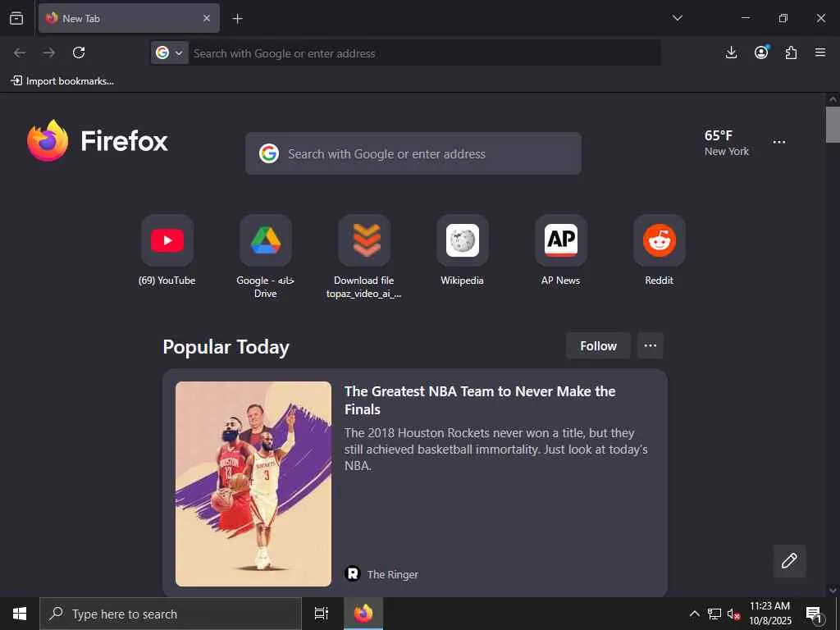Close the New Tab tab
The height and width of the screenshot is (630, 840).
click(207, 18)
